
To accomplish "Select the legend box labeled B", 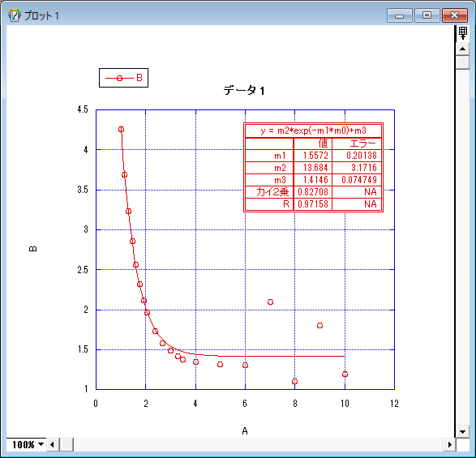I will (123, 78).
